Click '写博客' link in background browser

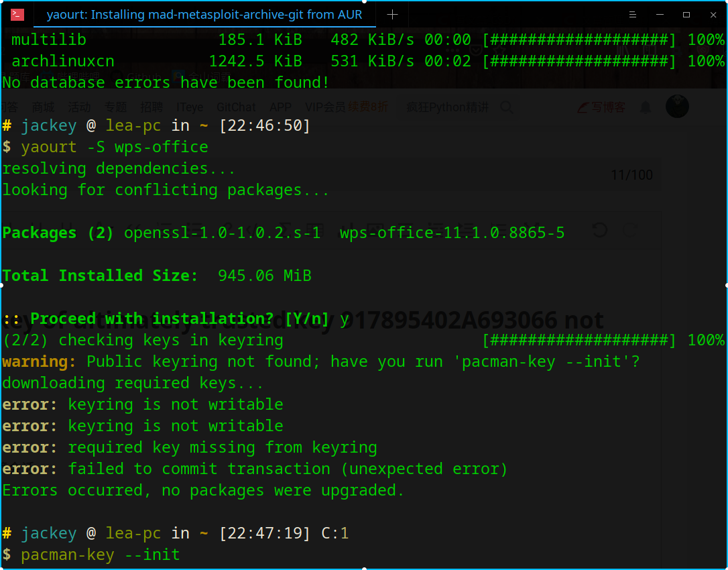pyautogui.click(x=602, y=108)
